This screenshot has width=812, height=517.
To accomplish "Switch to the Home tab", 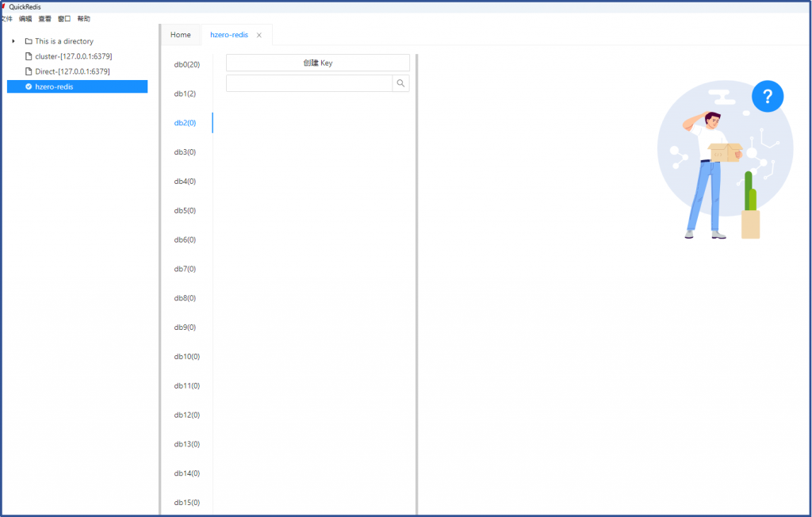I will click(x=180, y=35).
